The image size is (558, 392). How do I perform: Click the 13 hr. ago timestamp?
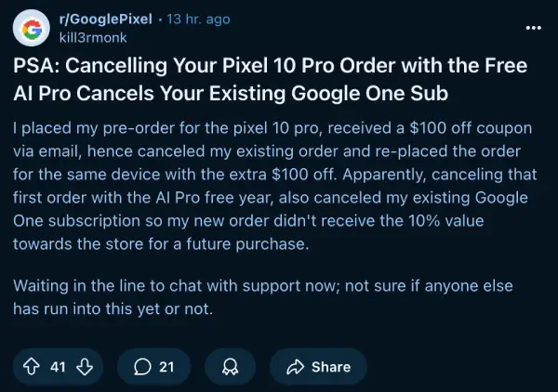tap(199, 19)
